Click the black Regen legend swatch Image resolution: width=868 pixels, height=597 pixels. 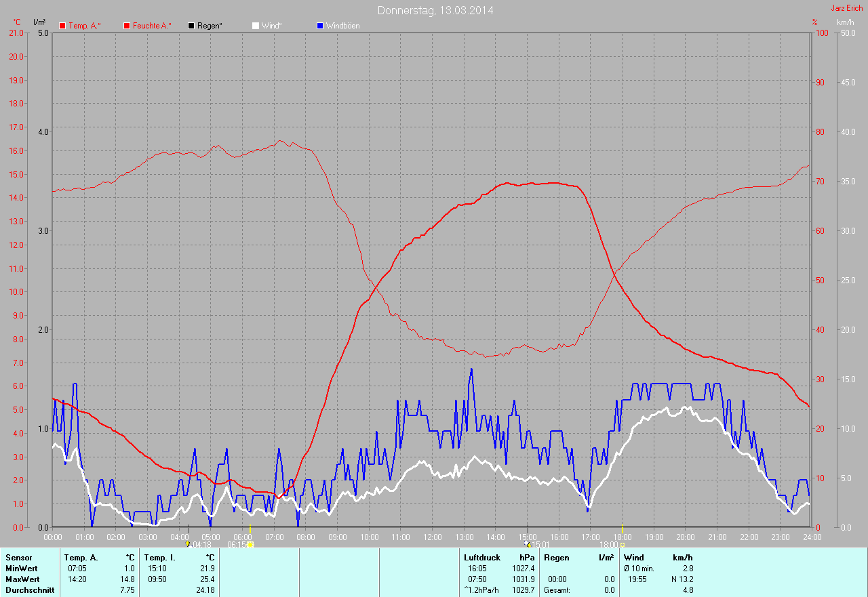tap(191, 26)
